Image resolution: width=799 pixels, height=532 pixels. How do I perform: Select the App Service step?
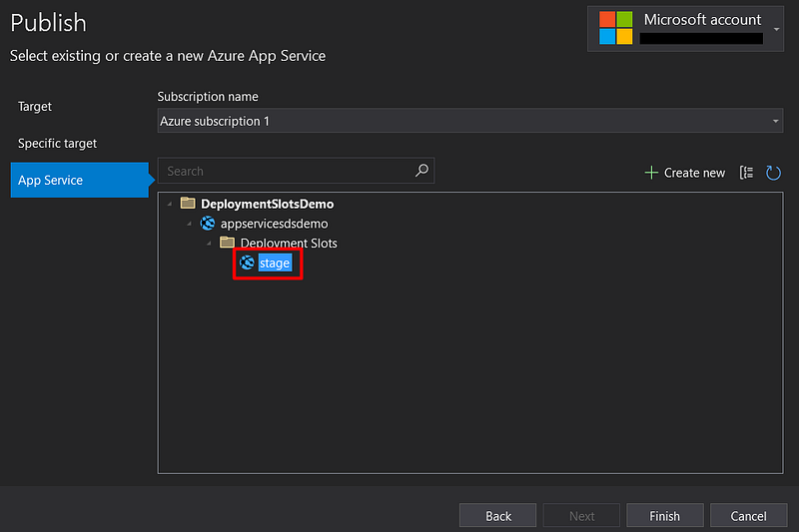tap(80, 181)
